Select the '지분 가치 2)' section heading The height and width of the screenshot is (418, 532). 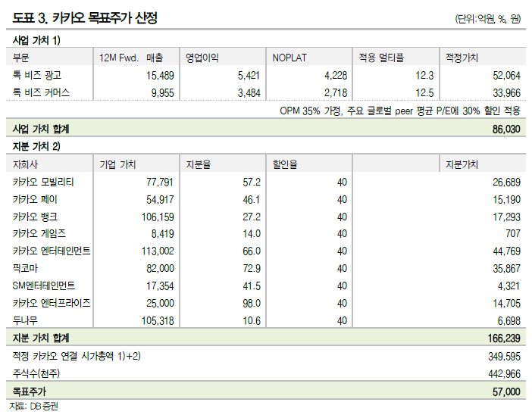pyautogui.click(x=36, y=146)
